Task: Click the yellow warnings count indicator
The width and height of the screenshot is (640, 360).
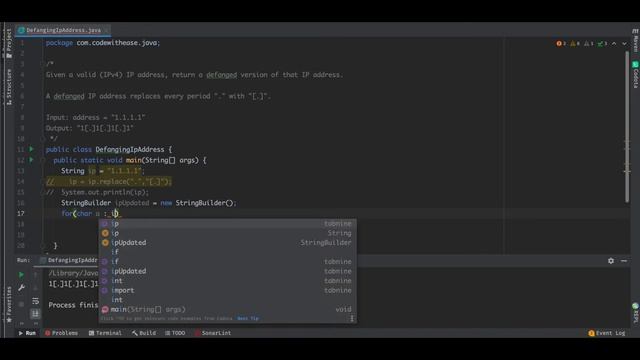Action: [575, 44]
